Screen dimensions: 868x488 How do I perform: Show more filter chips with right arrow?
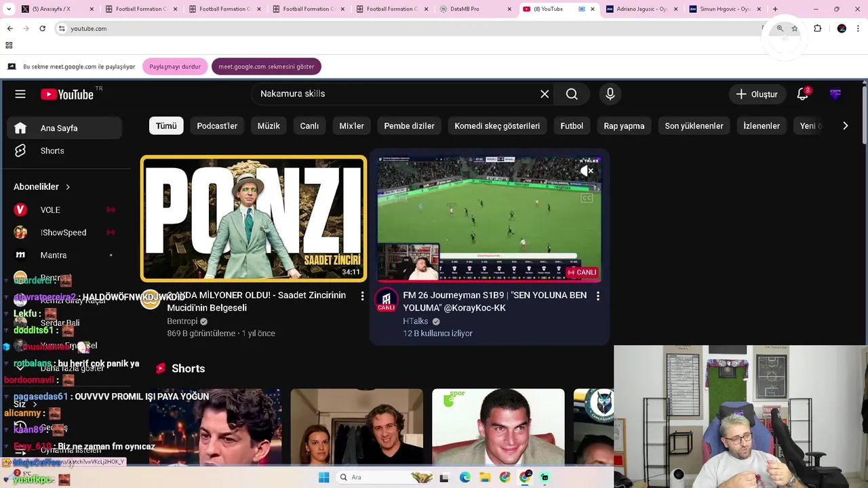[845, 126]
